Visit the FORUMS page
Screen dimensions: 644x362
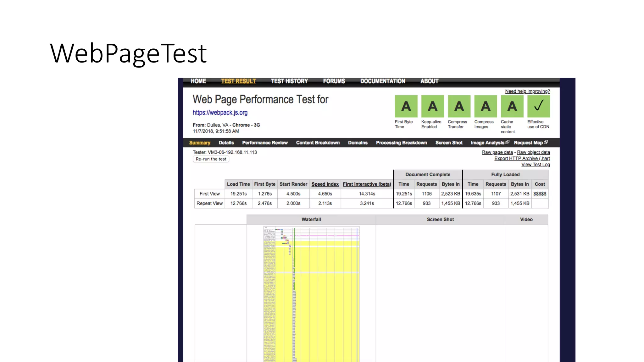click(x=334, y=81)
